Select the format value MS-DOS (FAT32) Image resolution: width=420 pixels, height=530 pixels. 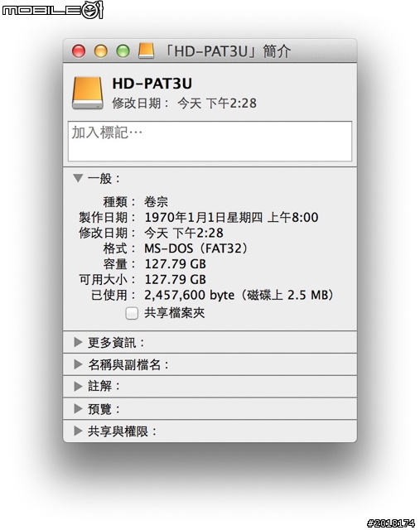coord(196,248)
